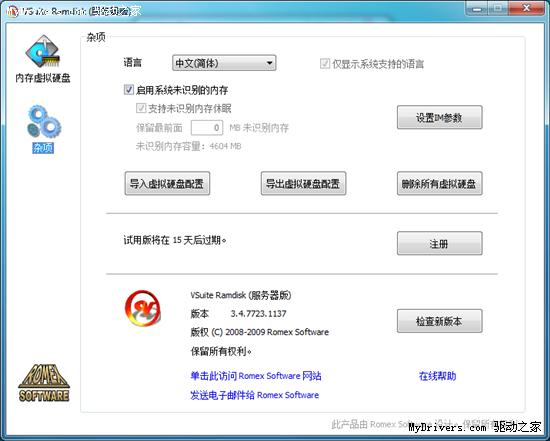550x441 pixels.
Task: Click 未识别内存容量: 4604 MB text
Action: click(188, 146)
